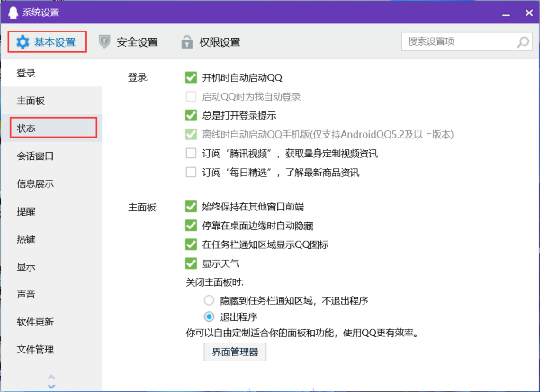Click the 界面管理器 button
The height and width of the screenshot is (392, 540).
click(x=235, y=352)
